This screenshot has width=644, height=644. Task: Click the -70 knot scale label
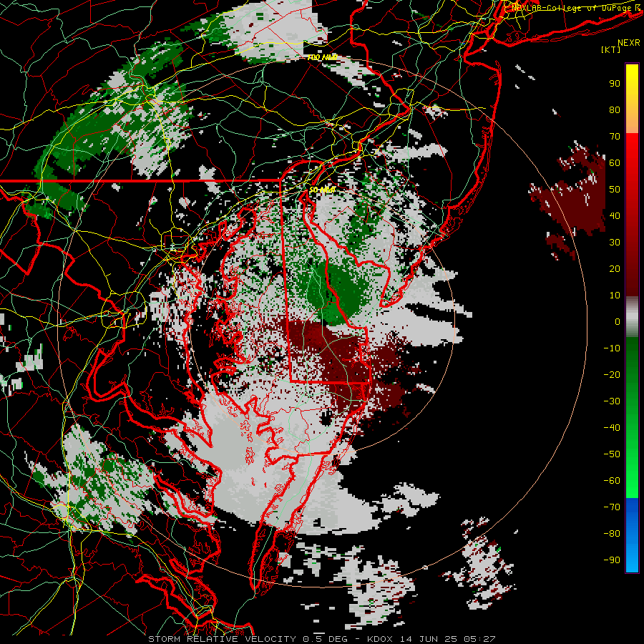click(612, 507)
